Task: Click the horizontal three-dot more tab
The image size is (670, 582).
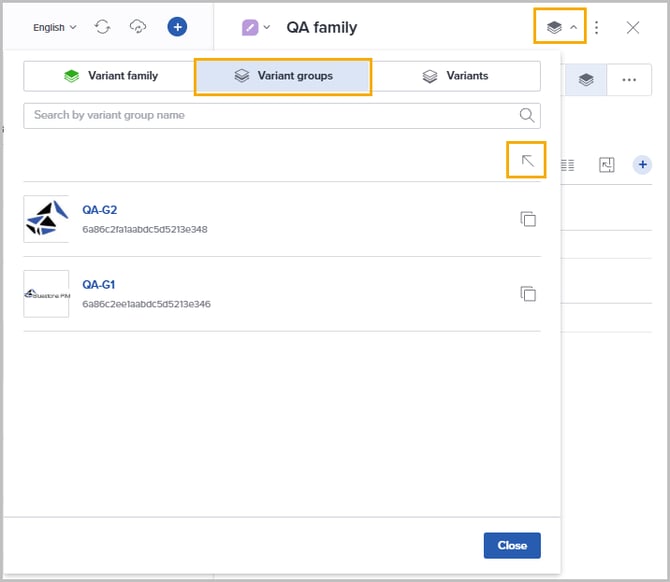Action: coord(629,80)
